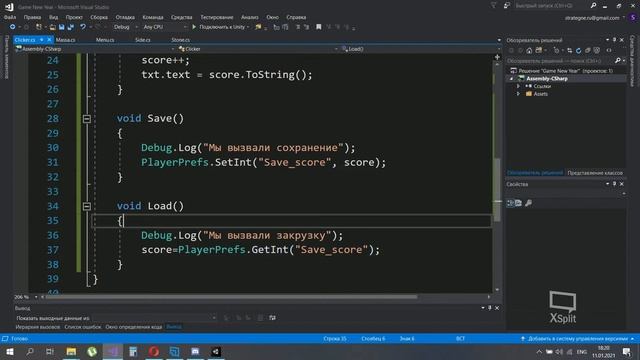This screenshot has height=360, width=640.
Task: Open the Средства menu
Action: pyautogui.click(x=182, y=17)
